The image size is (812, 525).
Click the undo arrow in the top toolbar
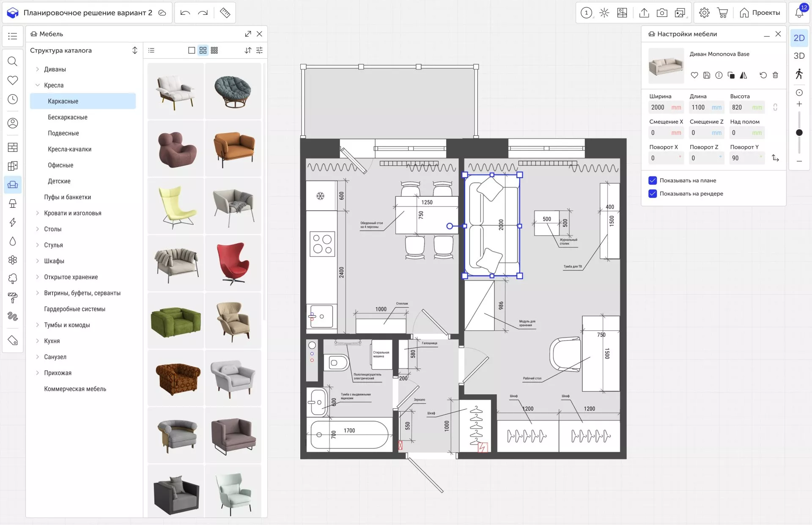185,13
